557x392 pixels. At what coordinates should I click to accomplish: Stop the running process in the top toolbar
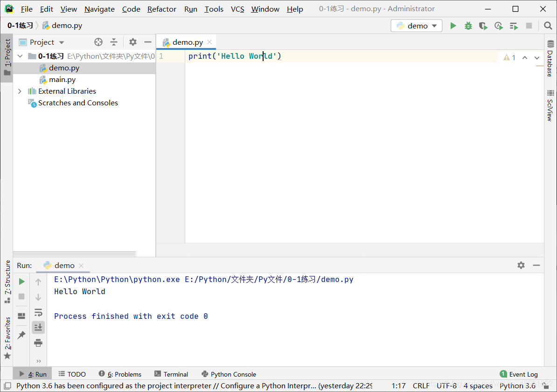529,26
